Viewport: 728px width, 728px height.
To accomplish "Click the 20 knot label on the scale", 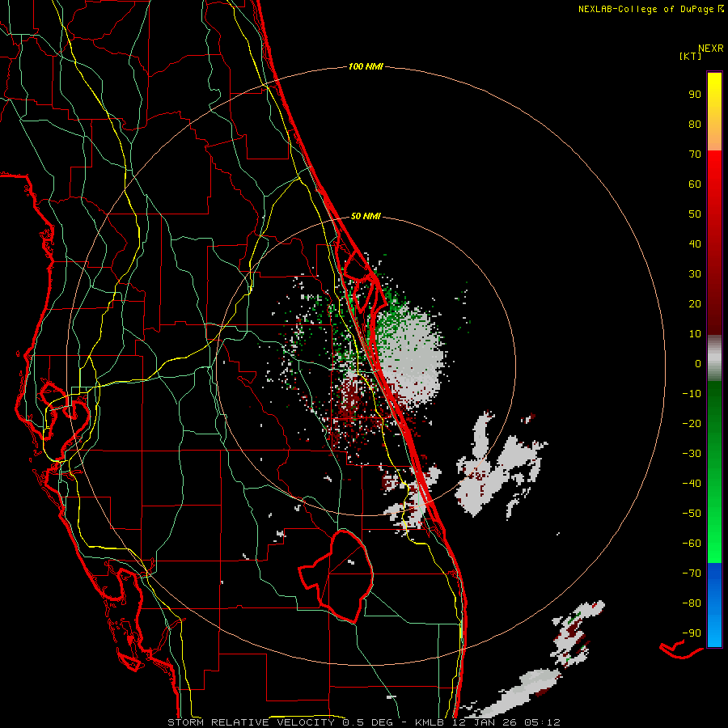I will tap(695, 304).
